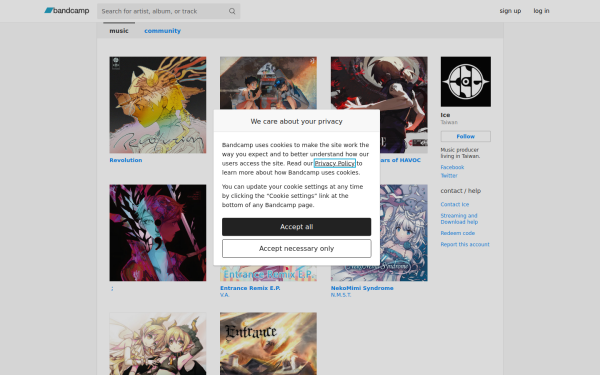Open Streaming and Download help
Image resolution: width=600 pixels, height=375 pixels.
pos(459,219)
